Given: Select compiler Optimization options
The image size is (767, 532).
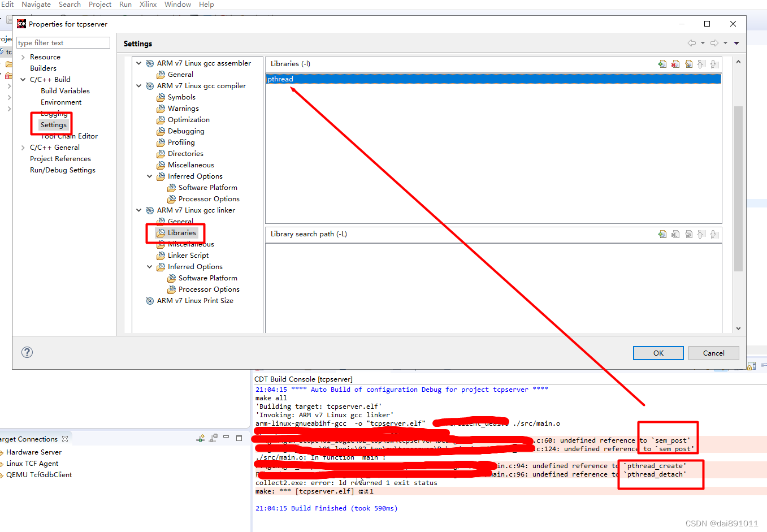Looking at the screenshot, I should (x=188, y=120).
